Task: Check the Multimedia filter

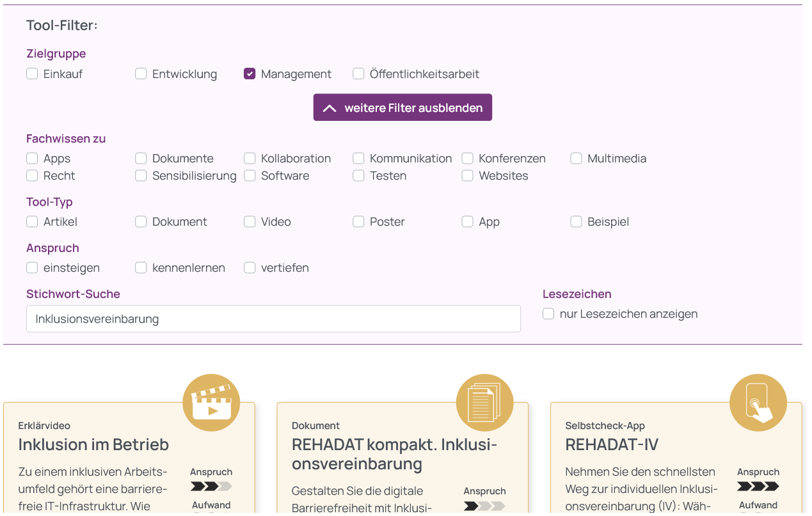Action: [576, 158]
